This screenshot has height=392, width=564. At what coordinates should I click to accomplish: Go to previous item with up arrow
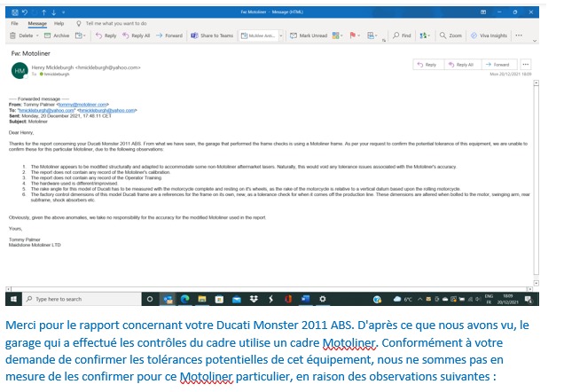pyautogui.click(x=43, y=12)
